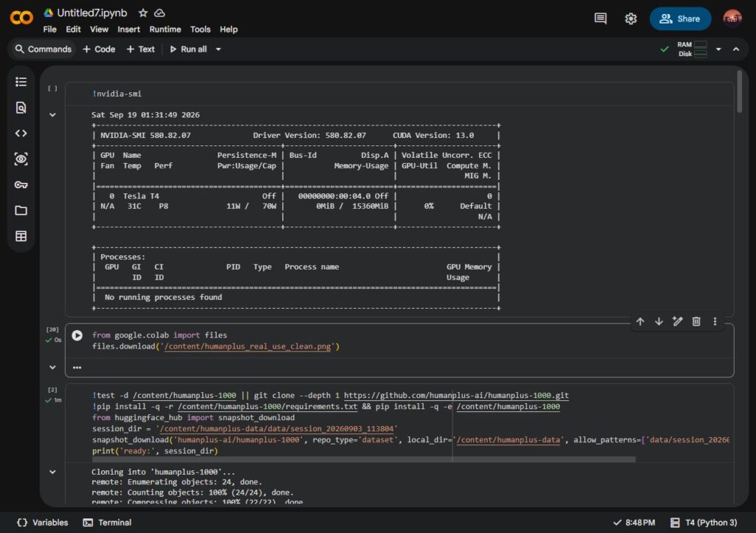Check the cloud save status icon
756x533 pixels.
pyautogui.click(x=159, y=13)
